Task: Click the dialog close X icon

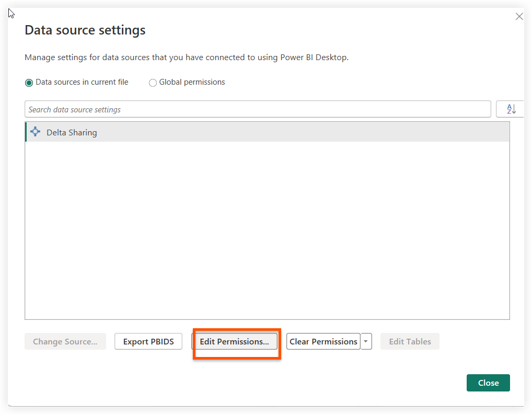Action: (x=519, y=16)
